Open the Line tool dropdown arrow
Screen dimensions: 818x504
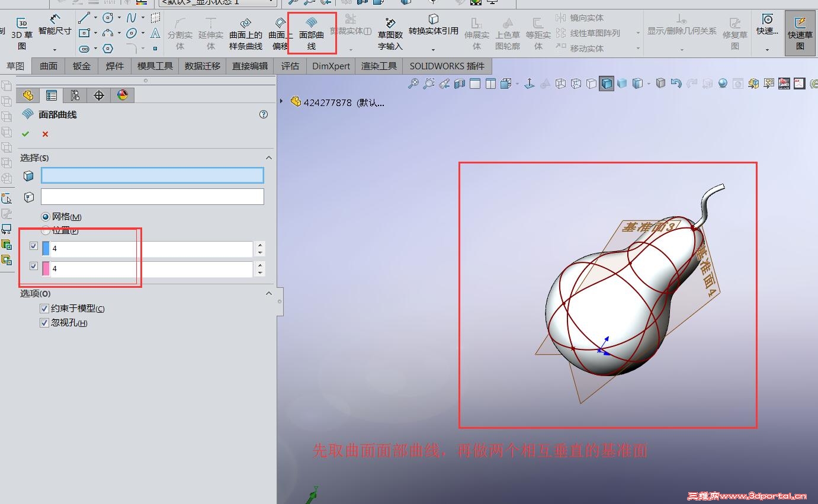click(x=95, y=18)
